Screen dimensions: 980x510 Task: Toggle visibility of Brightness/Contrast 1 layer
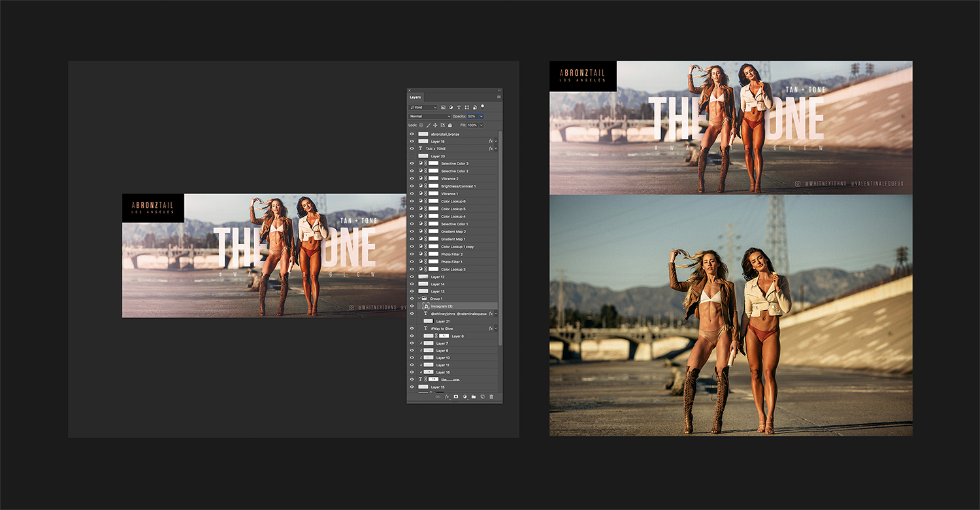point(412,186)
